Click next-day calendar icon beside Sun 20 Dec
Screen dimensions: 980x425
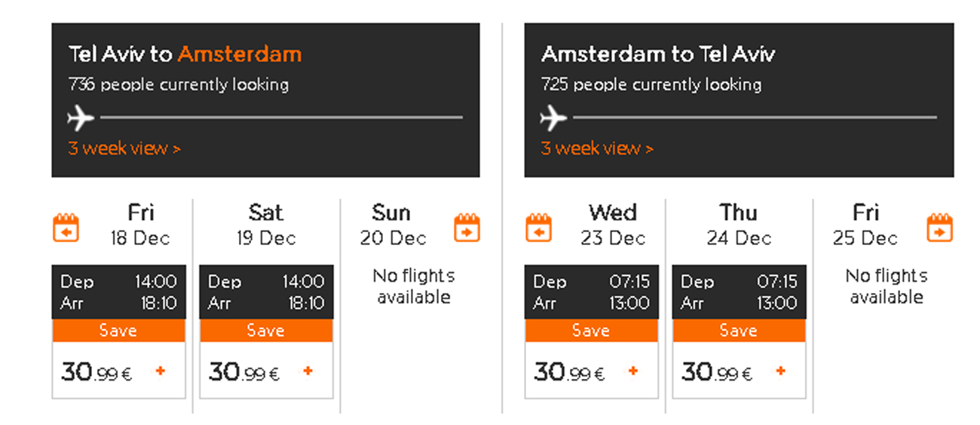pos(467,228)
